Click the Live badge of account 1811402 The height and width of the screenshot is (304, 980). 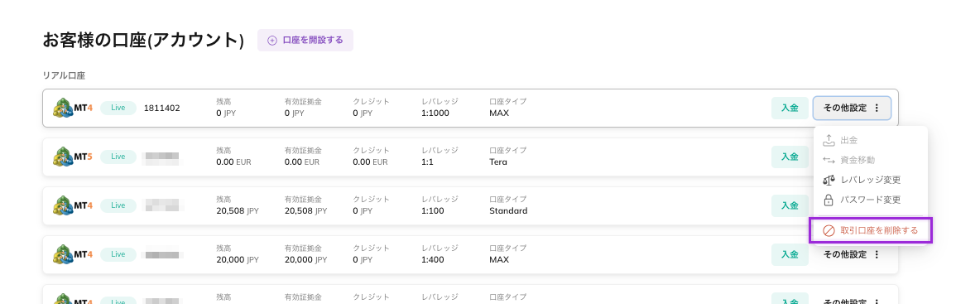click(x=118, y=108)
